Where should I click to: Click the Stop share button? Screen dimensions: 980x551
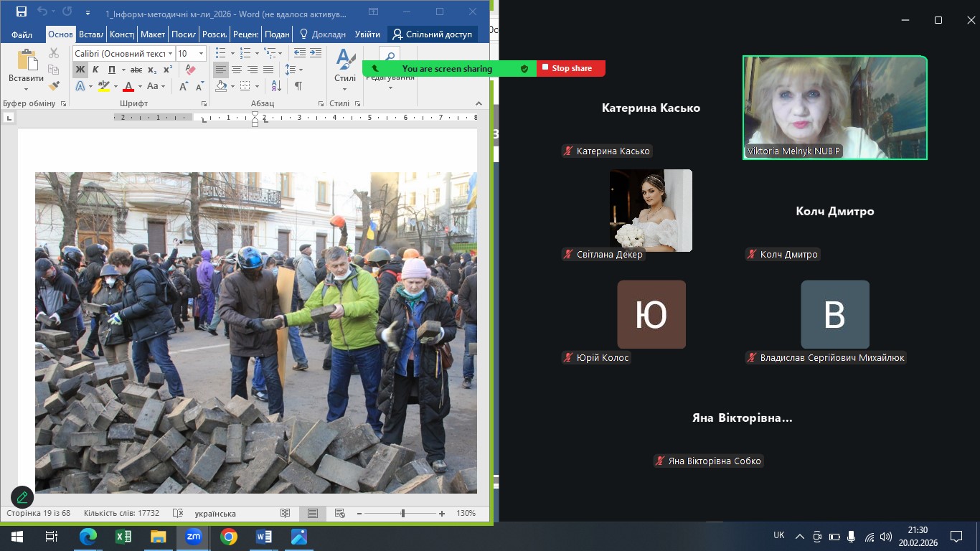pos(571,68)
